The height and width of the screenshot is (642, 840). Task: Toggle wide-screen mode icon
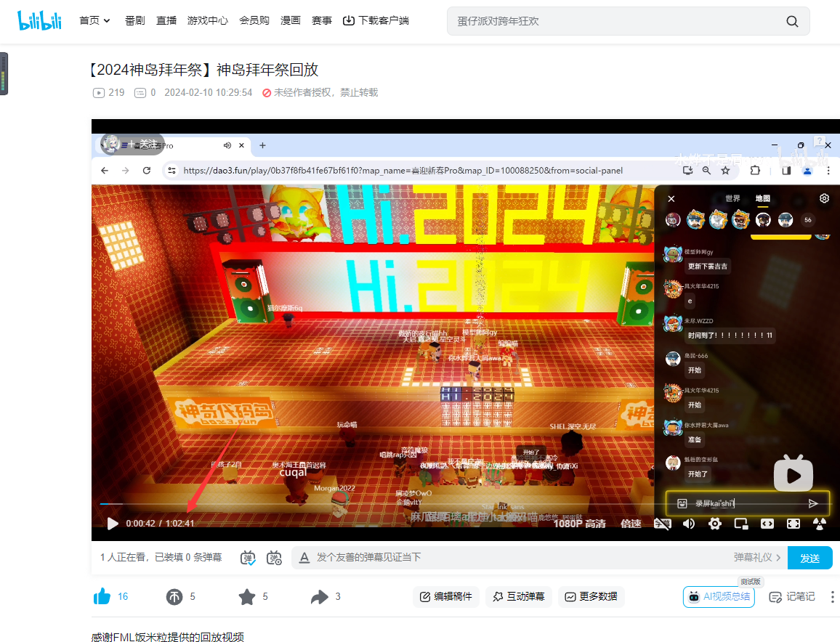(x=767, y=523)
